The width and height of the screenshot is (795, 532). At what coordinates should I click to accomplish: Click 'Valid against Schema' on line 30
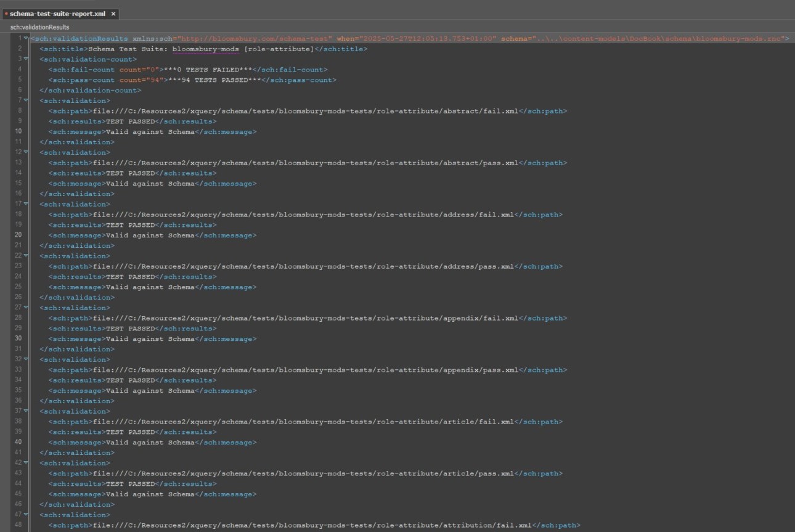[150, 339]
